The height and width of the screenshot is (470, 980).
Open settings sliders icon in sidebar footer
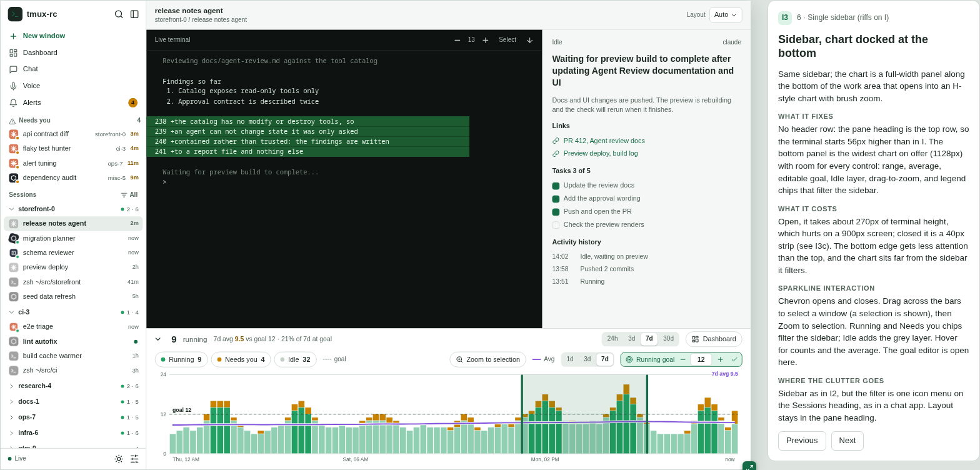pos(134,459)
